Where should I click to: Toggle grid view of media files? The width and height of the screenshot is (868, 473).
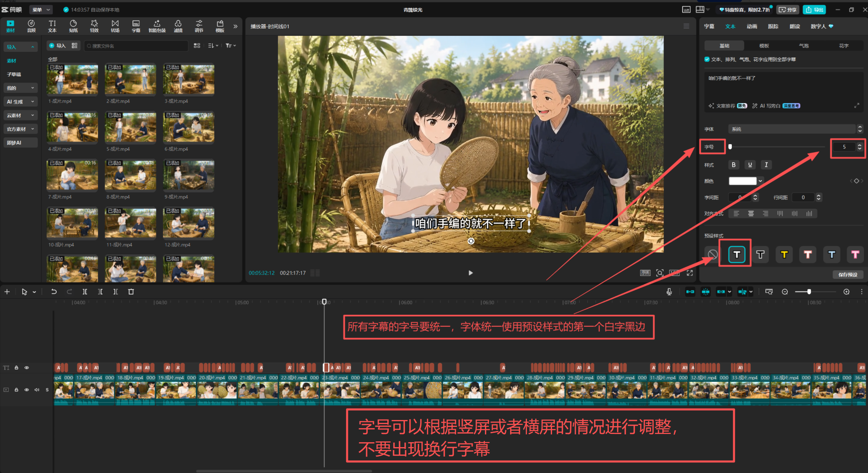[197, 46]
